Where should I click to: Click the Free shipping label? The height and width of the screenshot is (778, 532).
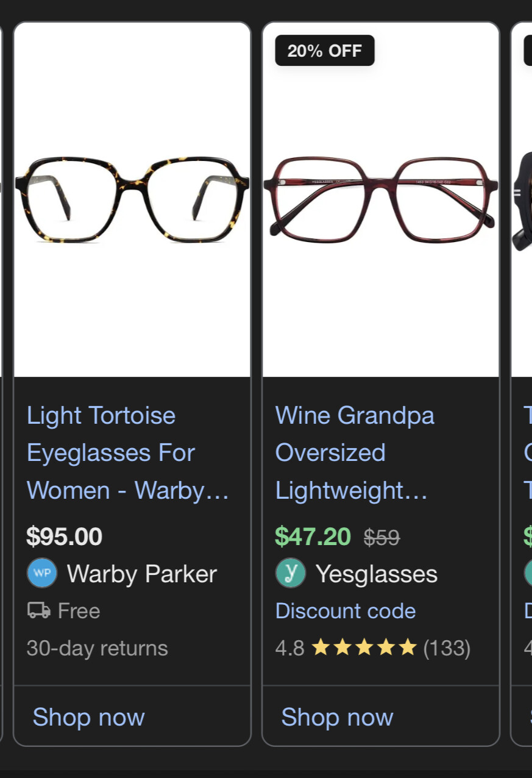[79, 611]
